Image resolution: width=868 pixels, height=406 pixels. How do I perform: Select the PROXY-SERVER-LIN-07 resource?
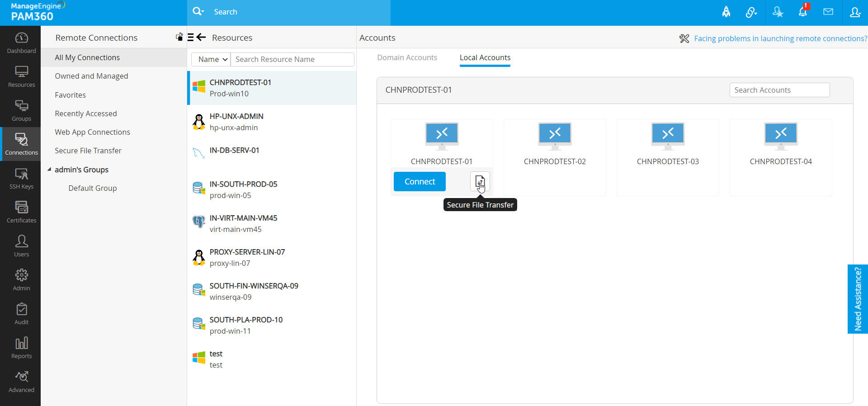click(x=272, y=258)
